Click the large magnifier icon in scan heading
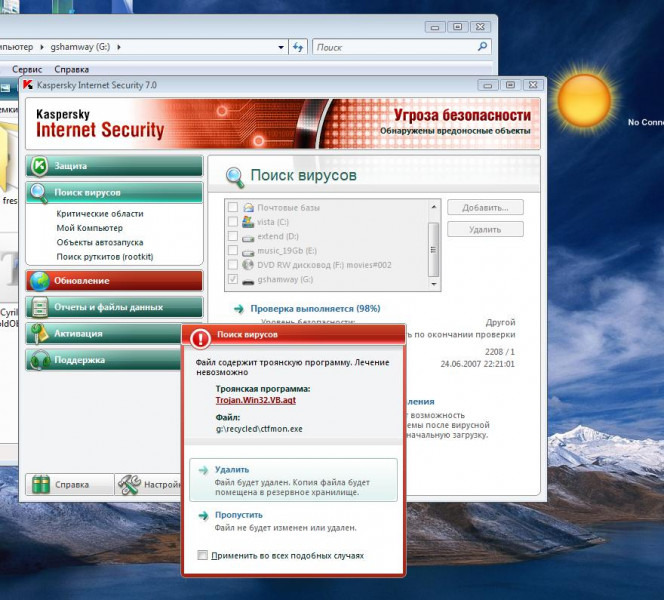The height and width of the screenshot is (600, 664). tap(235, 177)
